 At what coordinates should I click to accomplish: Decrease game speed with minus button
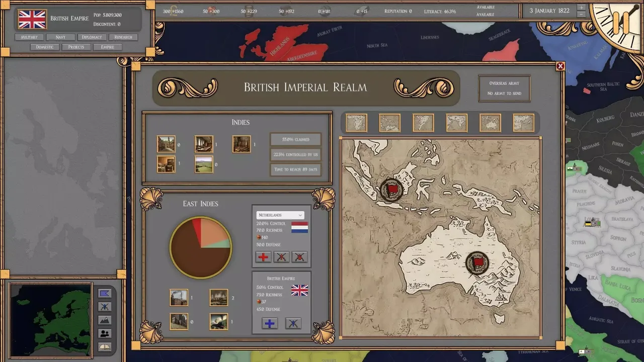pyautogui.click(x=582, y=14)
